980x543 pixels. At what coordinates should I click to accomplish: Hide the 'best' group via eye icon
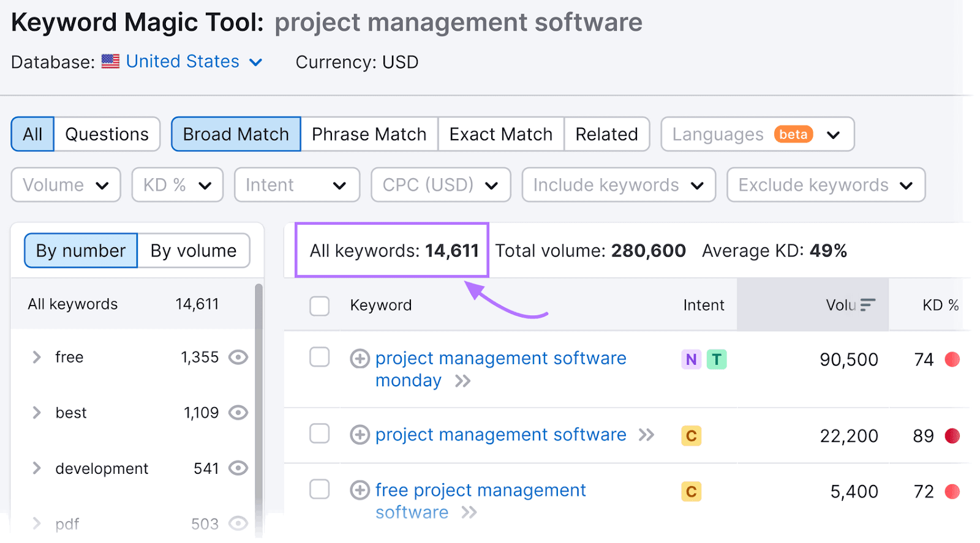tap(238, 413)
